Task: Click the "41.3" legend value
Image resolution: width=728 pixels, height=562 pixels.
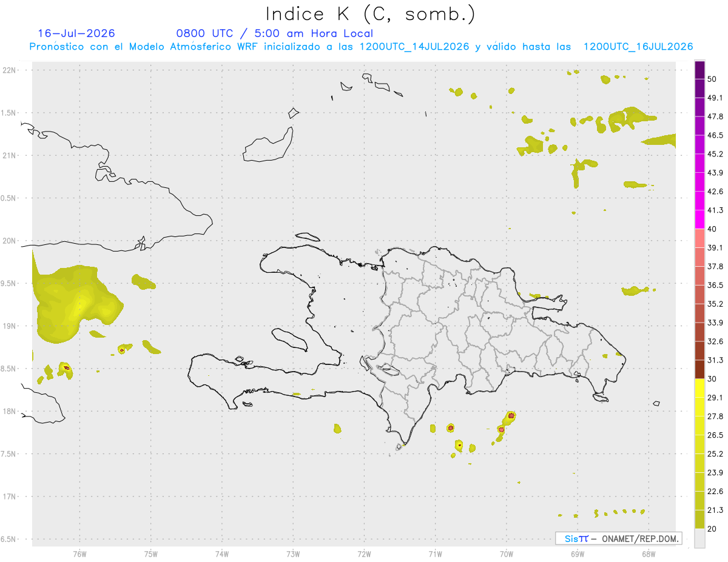Action: pyautogui.click(x=715, y=210)
